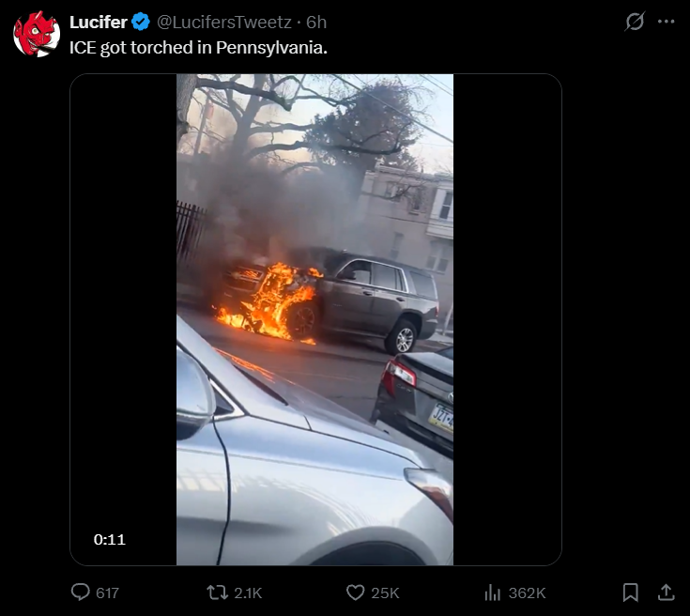
Task: Open the share post upload icon
Action: (667, 593)
